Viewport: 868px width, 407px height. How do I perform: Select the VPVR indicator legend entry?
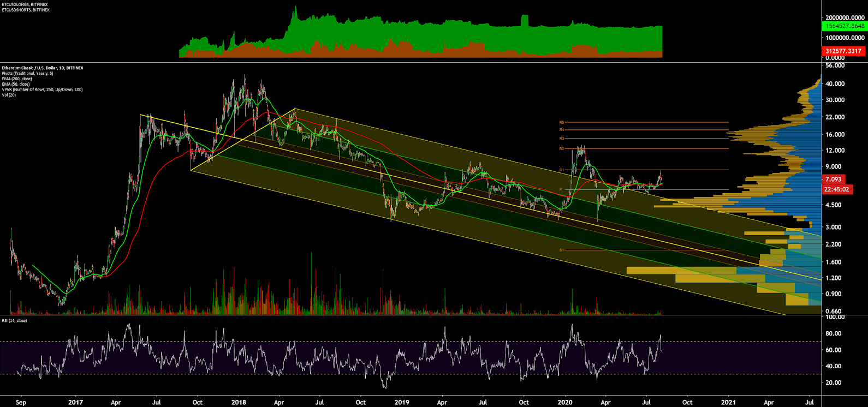point(42,89)
